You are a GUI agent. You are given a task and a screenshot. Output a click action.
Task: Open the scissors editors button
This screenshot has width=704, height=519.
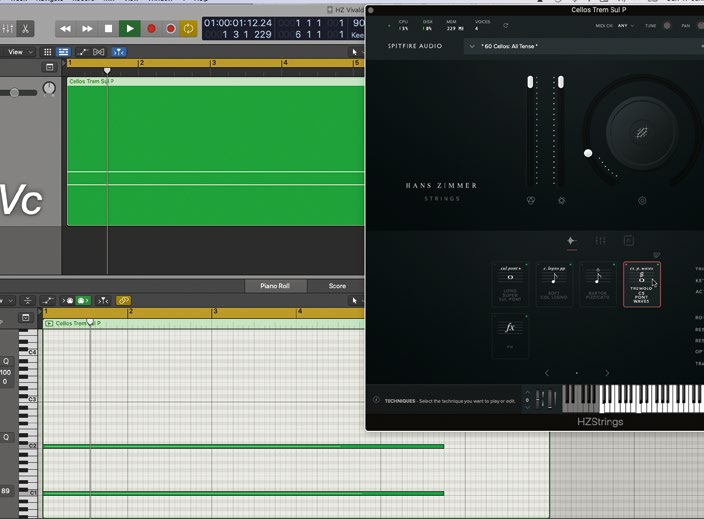coord(26,29)
